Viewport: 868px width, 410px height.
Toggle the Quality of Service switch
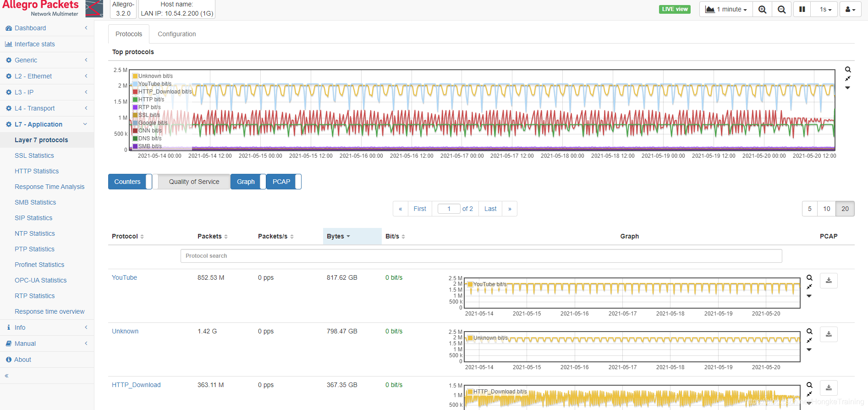coord(191,182)
